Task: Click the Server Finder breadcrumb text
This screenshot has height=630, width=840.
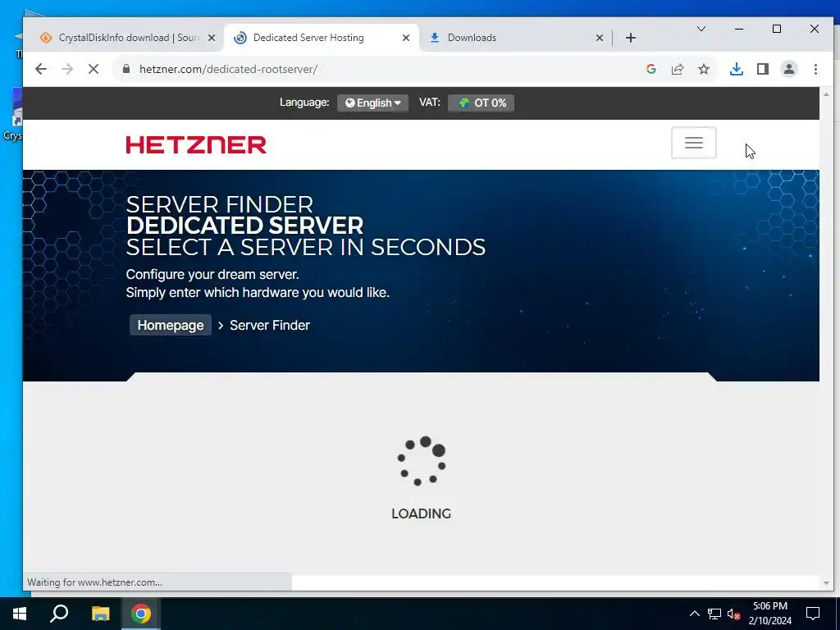Action: click(x=270, y=325)
